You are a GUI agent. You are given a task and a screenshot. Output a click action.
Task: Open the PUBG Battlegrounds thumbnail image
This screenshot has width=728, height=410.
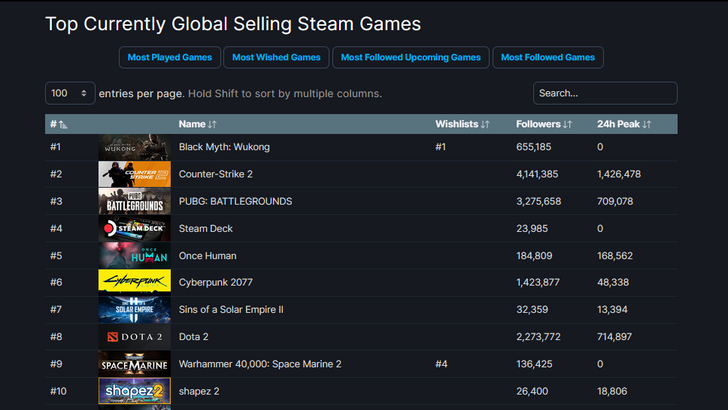tap(134, 201)
